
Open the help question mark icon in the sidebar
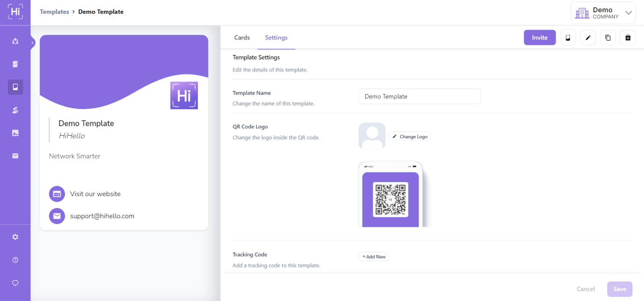pos(15,260)
